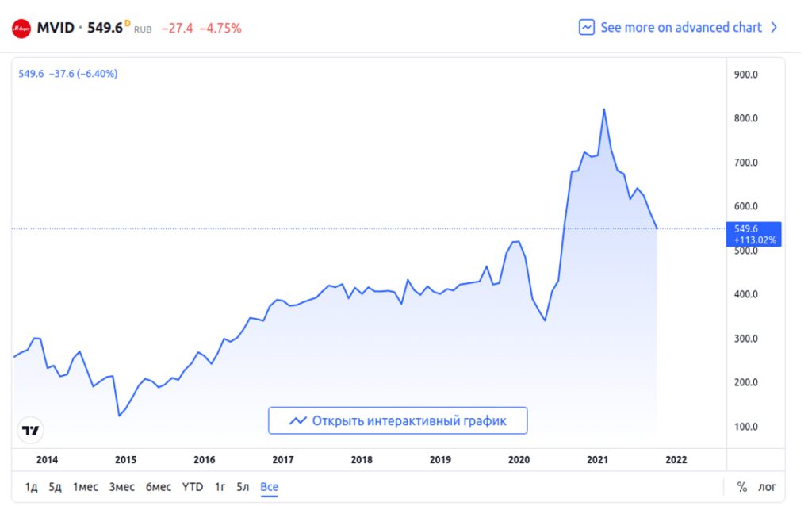Open the 'See more on advanced chart' link
This screenshot has width=812, height=506.
click(x=680, y=28)
